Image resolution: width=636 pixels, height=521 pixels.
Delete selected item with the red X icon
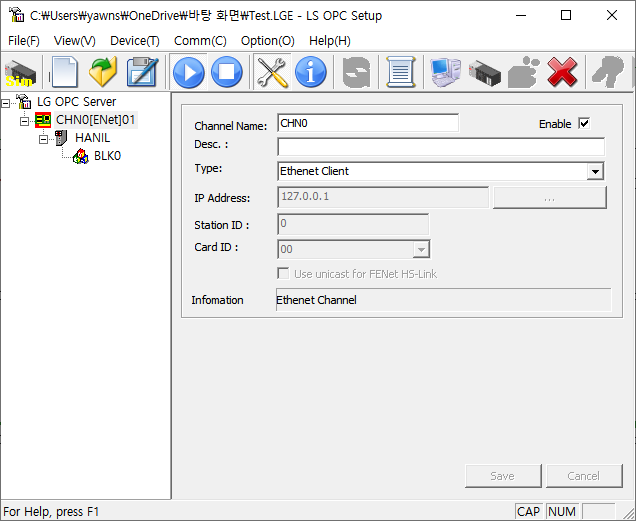pos(562,73)
